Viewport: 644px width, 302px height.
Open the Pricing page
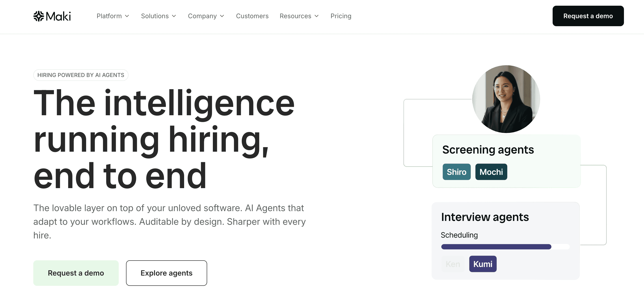[x=341, y=16]
